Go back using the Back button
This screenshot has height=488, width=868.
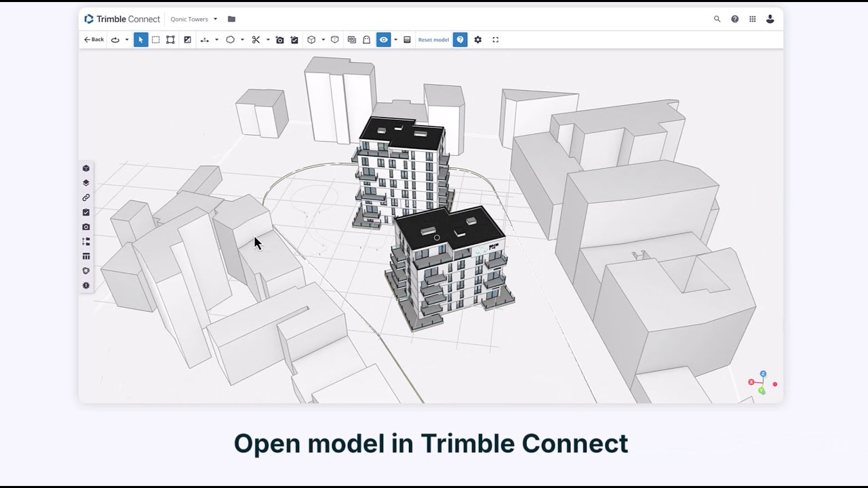(94, 40)
